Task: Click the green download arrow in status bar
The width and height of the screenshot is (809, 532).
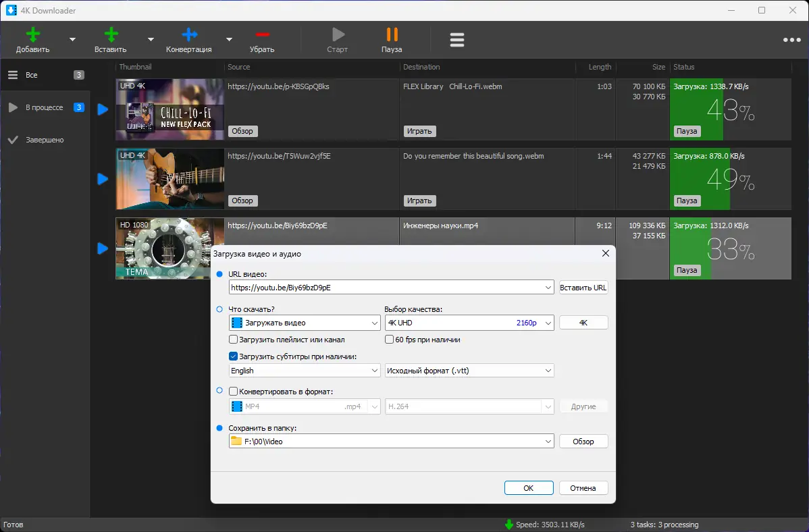Action: (x=509, y=525)
